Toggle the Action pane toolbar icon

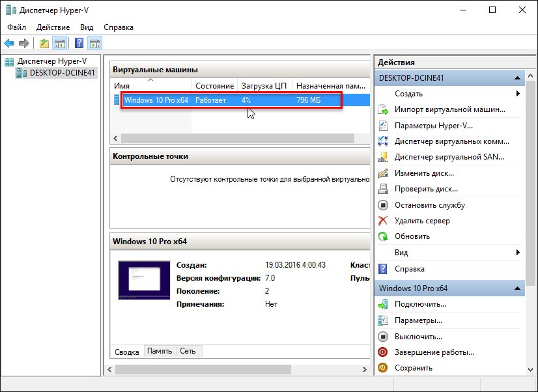pyautogui.click(x=94, y=43)
